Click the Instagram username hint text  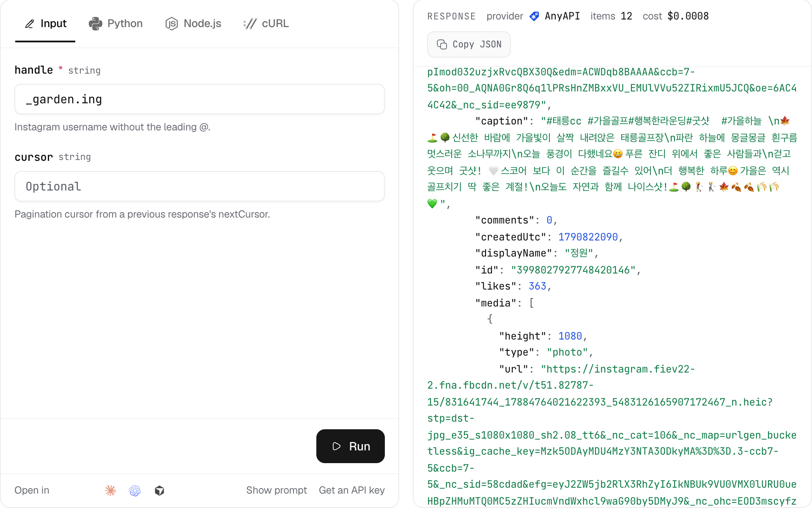pyautogui.click(x=112, y=127)
